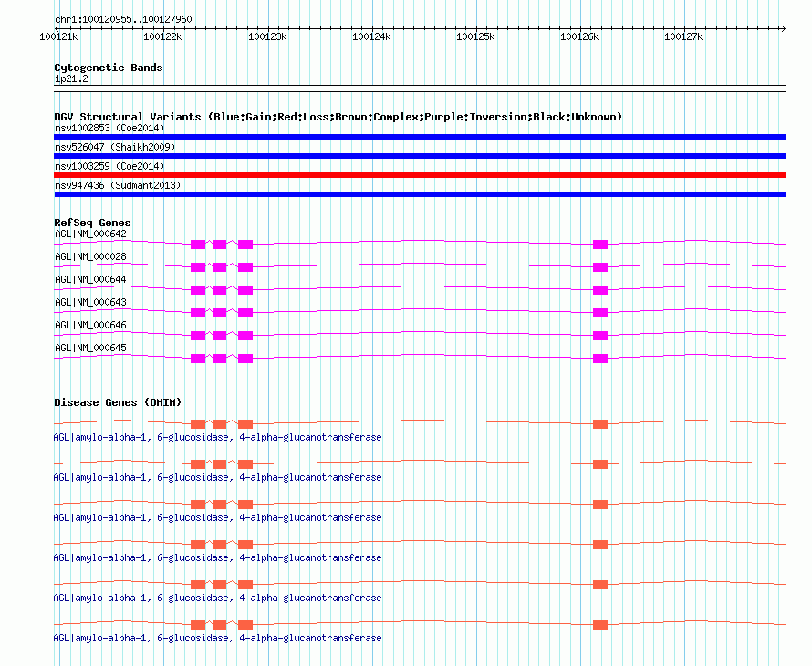Click the 100121k ruler tick label
The width and height of the screenshot is (812, 666).
(x=58, y=36)
